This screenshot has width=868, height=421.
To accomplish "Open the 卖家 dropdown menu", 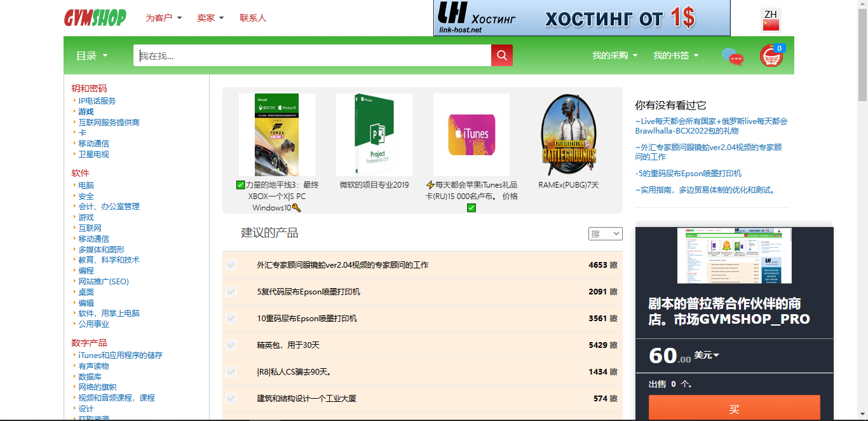I will pos(210,18).
